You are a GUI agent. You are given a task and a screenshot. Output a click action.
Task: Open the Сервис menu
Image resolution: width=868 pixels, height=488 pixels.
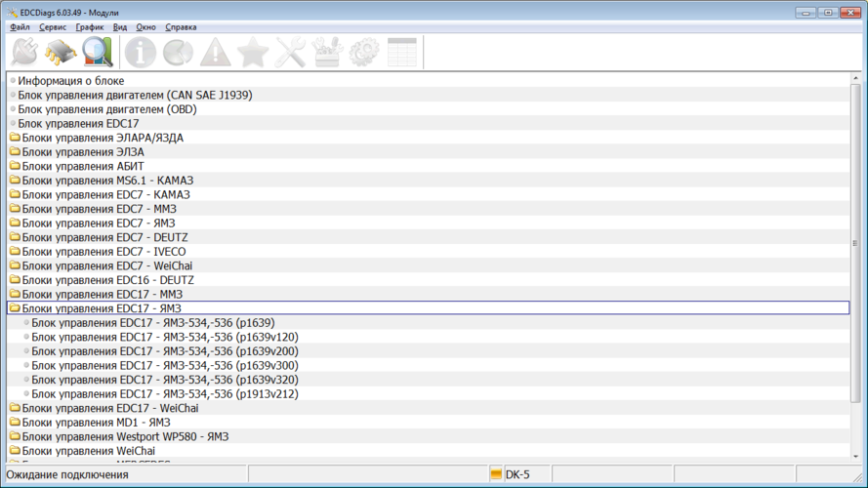(53, 26)
